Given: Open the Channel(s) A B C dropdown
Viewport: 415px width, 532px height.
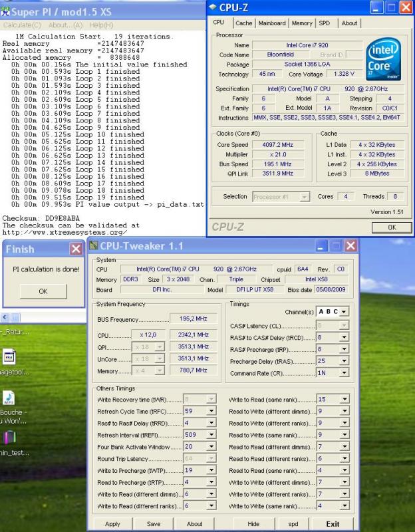Looking at the screenshot, I should (x=344, y=311).
